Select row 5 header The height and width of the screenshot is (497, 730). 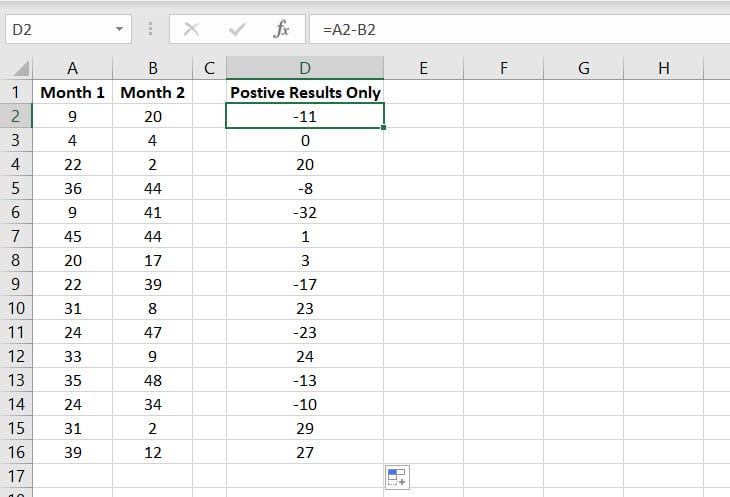pos(16,188)
